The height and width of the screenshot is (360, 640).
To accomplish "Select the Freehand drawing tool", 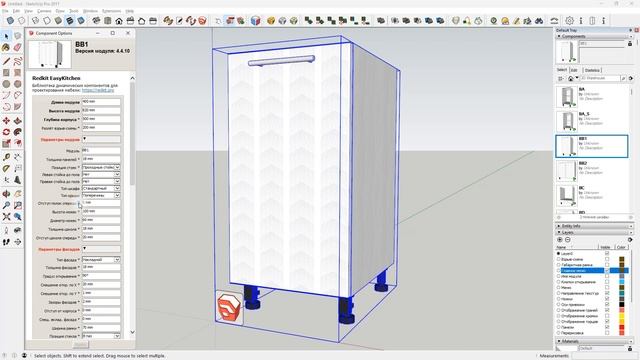I will (x=18, y=62).
